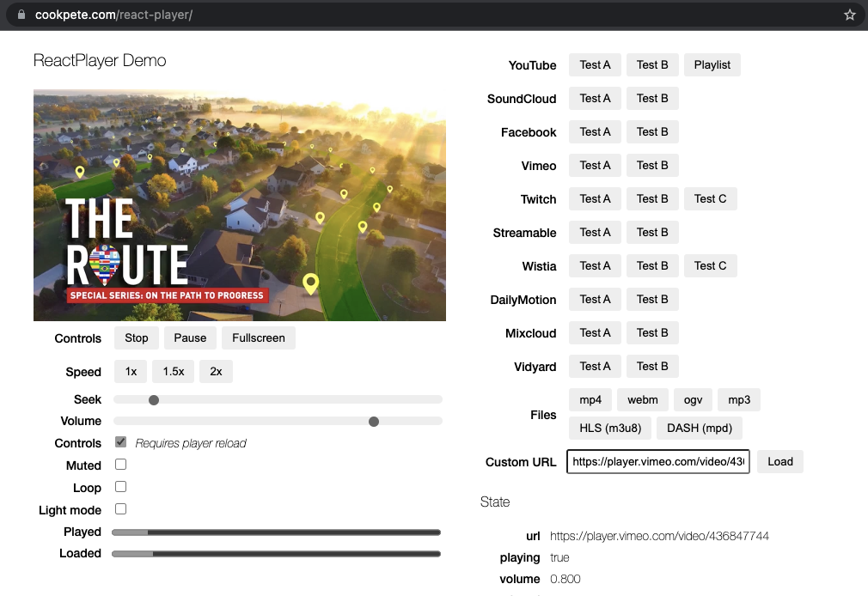Screen dimensions: 868x596
Task: Select Test A for SoundCloud
Action: coord(595,98)
